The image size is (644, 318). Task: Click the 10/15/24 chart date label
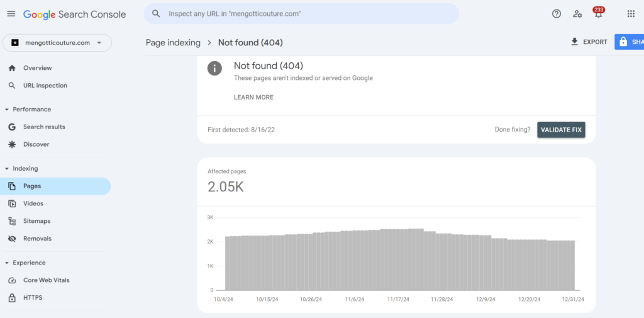(267, 300)
